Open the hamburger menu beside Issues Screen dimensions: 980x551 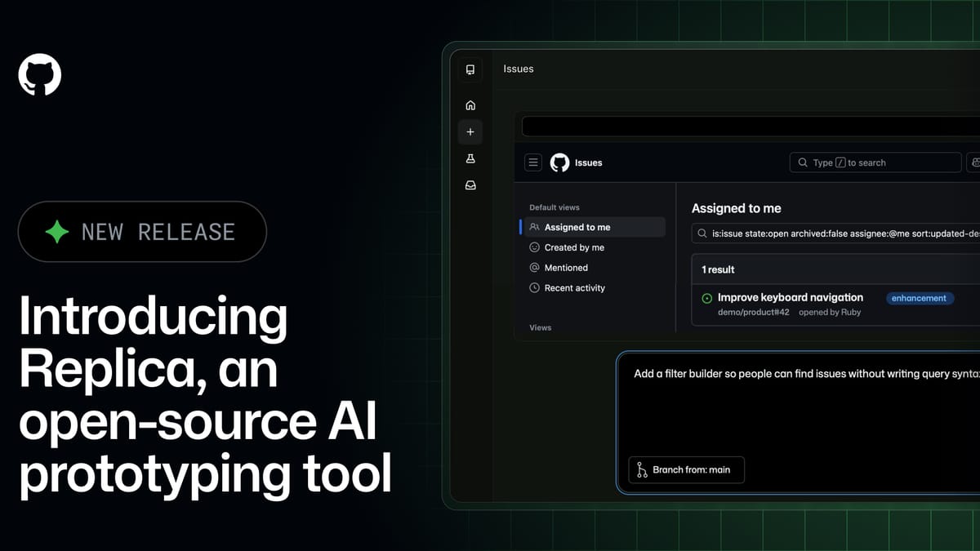(x=533, y=162)
